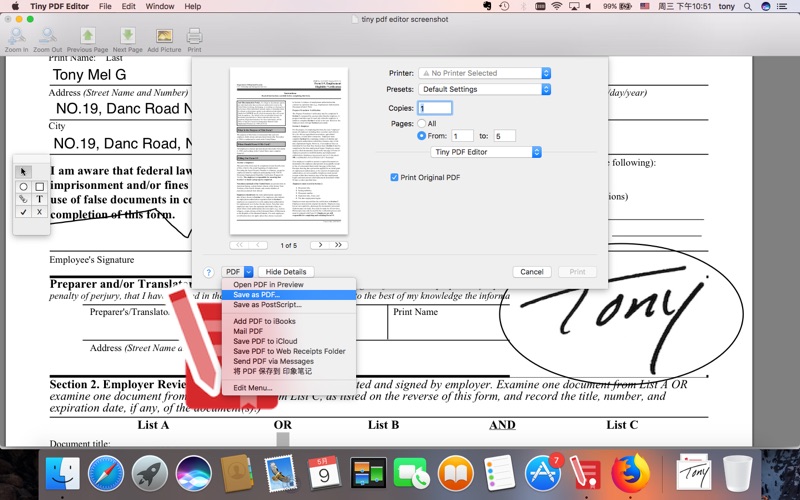Image resolution: width=800 pixels, height=500 pixels.
Task: Open Wi-Fi status in menu bar
Action: coord(557,6)
